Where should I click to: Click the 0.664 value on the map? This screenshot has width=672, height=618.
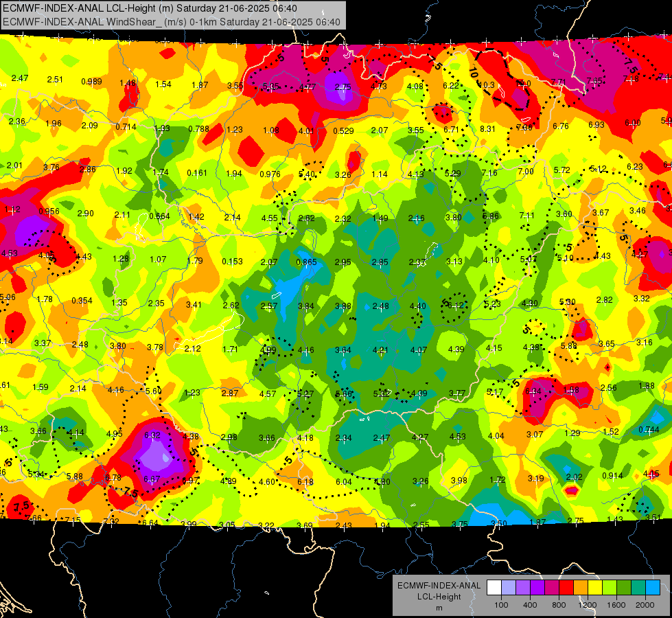click(160, 216)
